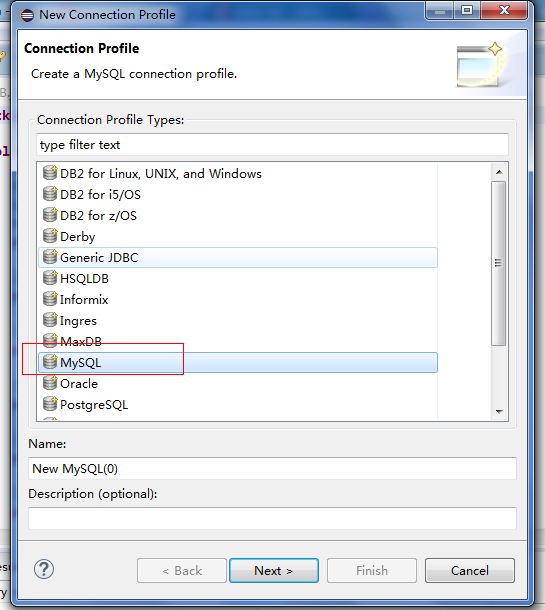The image size is (545, 610).
Task: Pick "HSQLDB" from the list
Action: point(238,279)
